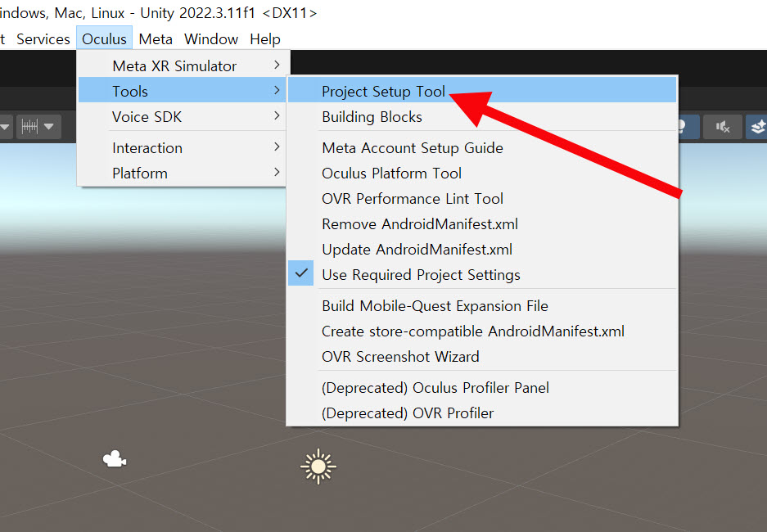Open the dropdown arrow beside grid snapping icon
This screenshot has height=532, width=767.
point(49,127)
